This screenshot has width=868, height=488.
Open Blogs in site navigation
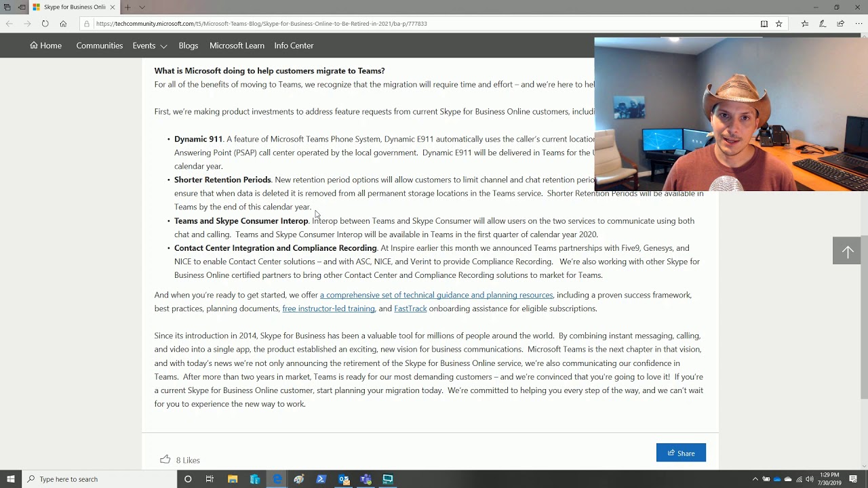coord(189,45)
